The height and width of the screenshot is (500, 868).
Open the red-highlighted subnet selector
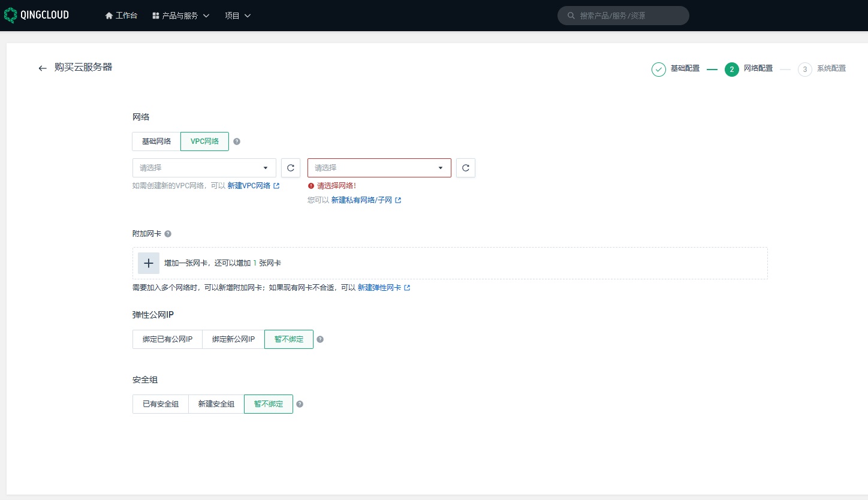tap(379, 168)
